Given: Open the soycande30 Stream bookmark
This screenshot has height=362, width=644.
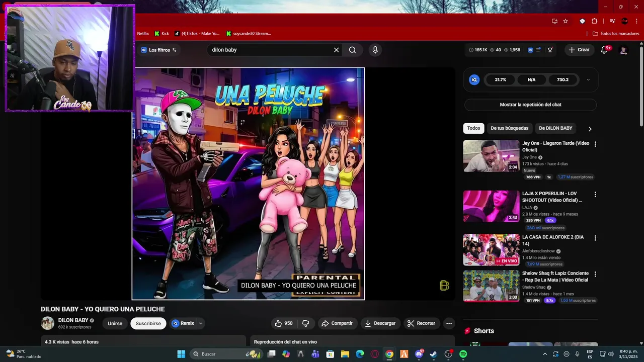Looking at the screenshot, I should point(249,33).
